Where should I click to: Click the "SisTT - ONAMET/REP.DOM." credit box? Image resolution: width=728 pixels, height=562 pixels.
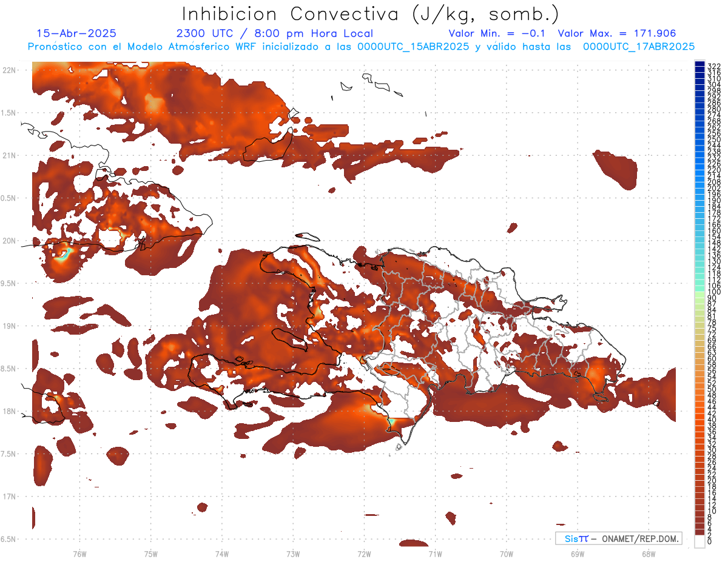pyautogui.click(x=618, y=538)
